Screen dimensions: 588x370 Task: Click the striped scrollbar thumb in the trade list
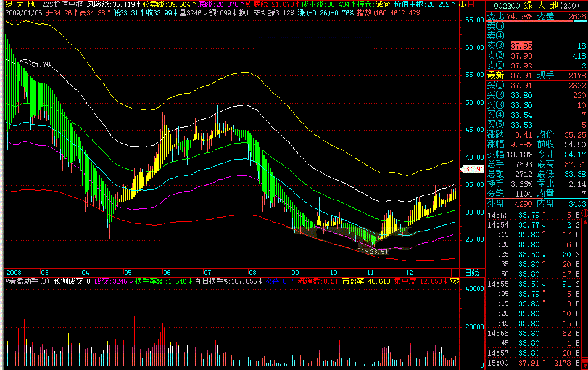[585, 360]
